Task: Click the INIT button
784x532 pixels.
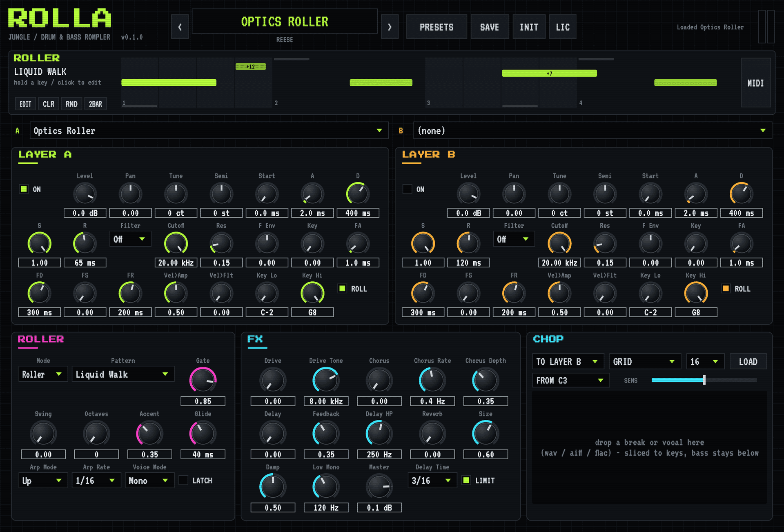Action: (529, 27)
